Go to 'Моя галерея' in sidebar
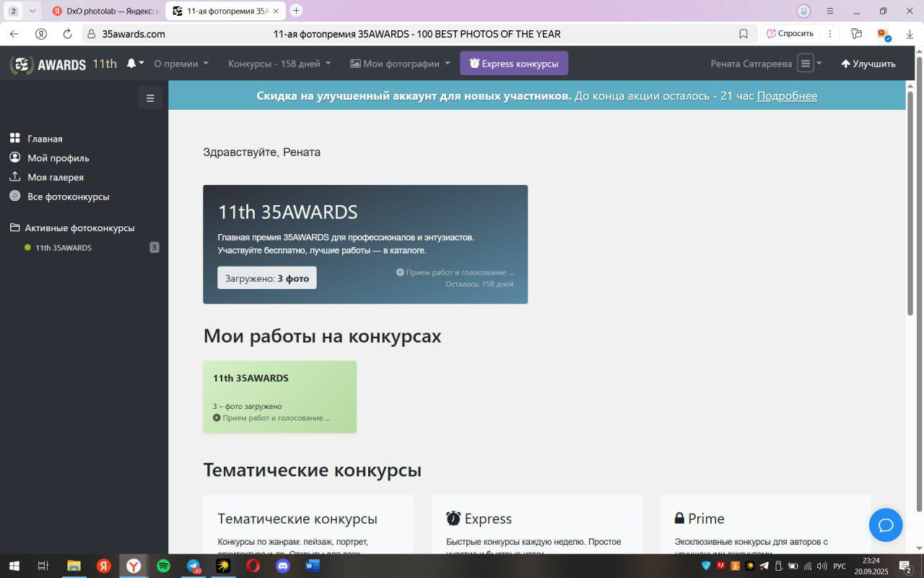 pyautogui.click(x=56, y=177)
